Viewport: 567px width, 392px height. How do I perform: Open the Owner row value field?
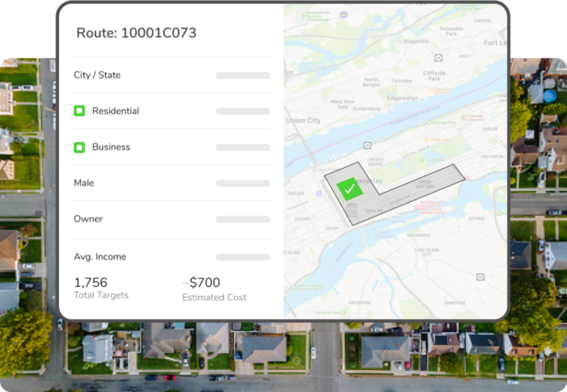(242, 220)
